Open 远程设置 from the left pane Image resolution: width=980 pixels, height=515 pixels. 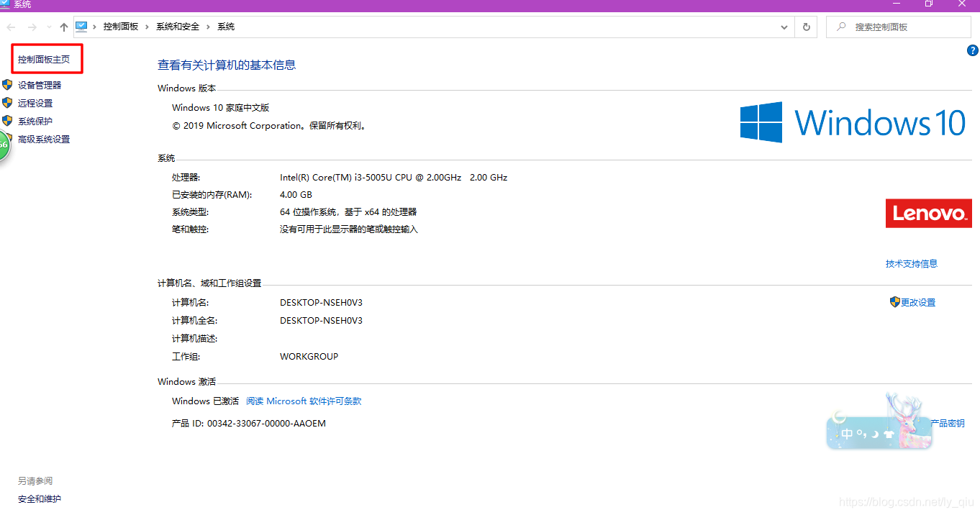pos(35,103)
